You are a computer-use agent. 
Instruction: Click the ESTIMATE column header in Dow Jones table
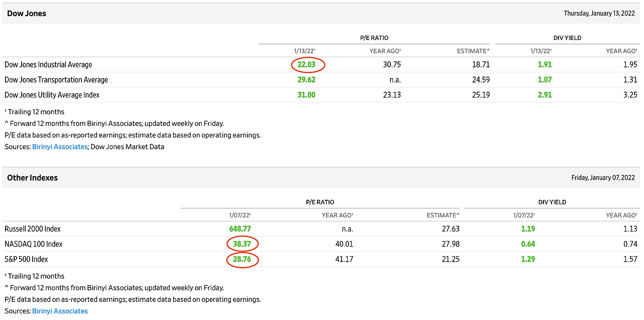[473, 51]
